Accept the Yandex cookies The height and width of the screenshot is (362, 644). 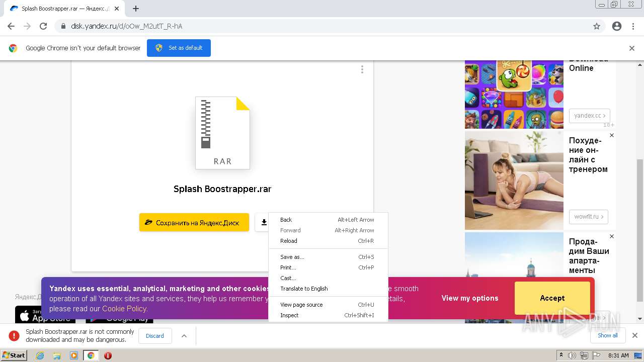[x=552, y=298]
